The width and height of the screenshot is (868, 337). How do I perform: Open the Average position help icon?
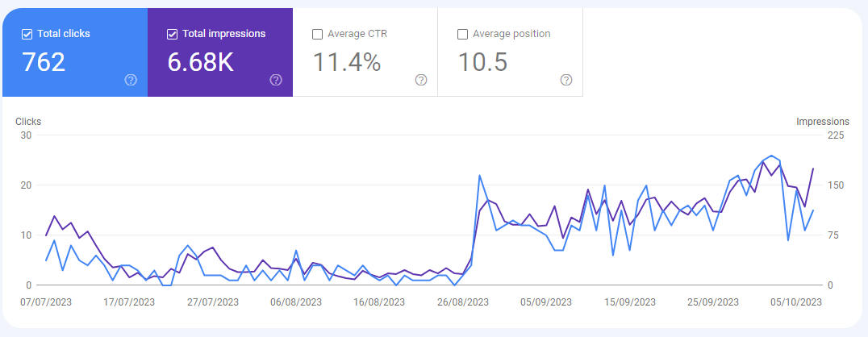(x=566, y=80)
